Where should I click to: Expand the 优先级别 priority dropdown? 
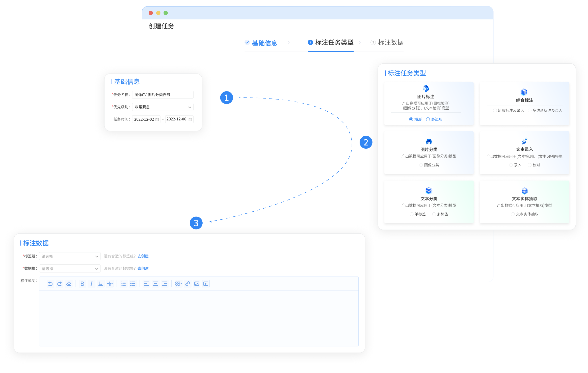point(163,107)
